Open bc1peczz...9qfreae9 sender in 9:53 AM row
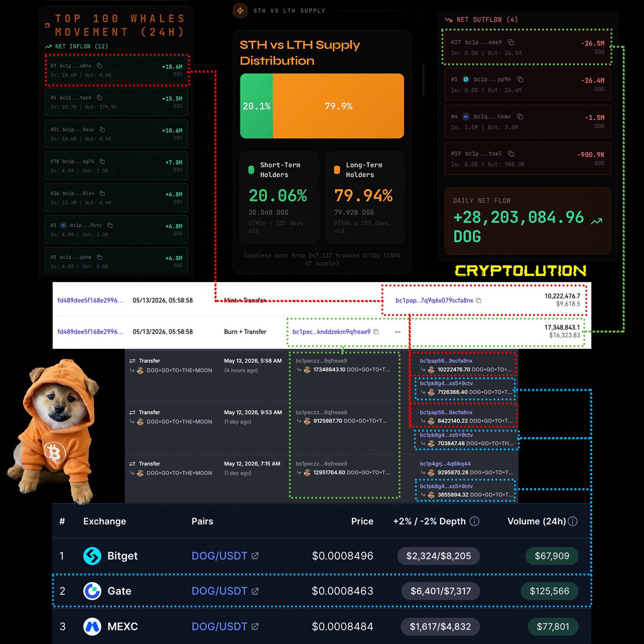The height and width of the screenshot is (644, 644). (321, 412)
